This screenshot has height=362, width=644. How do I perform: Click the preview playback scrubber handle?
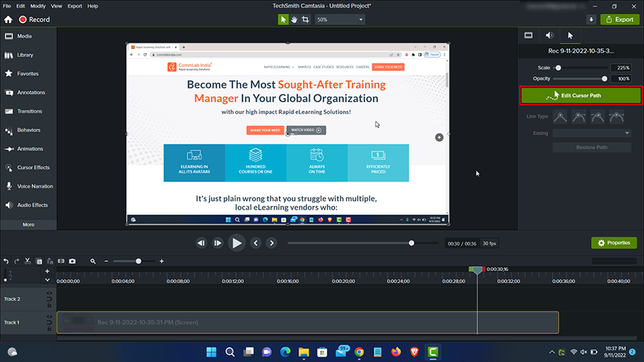411,243
